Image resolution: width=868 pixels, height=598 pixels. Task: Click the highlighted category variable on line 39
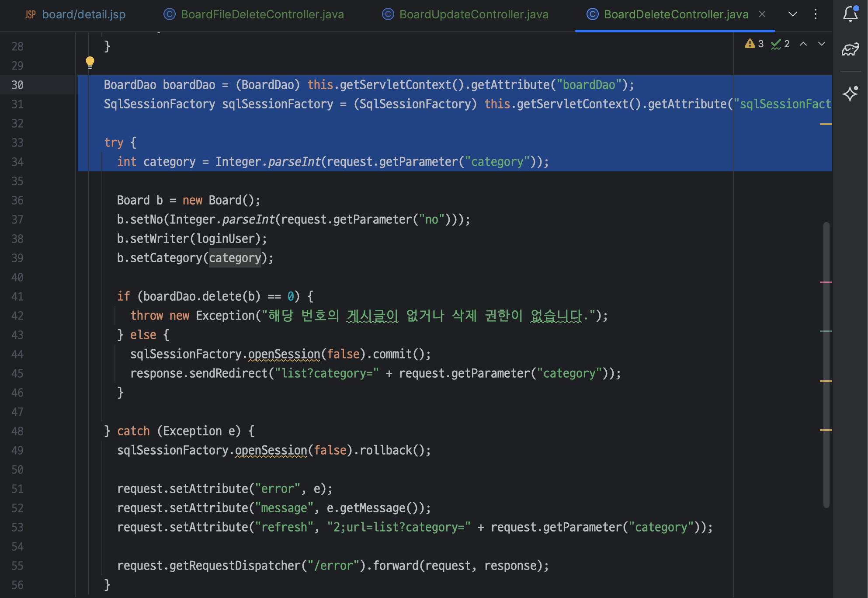235,258
